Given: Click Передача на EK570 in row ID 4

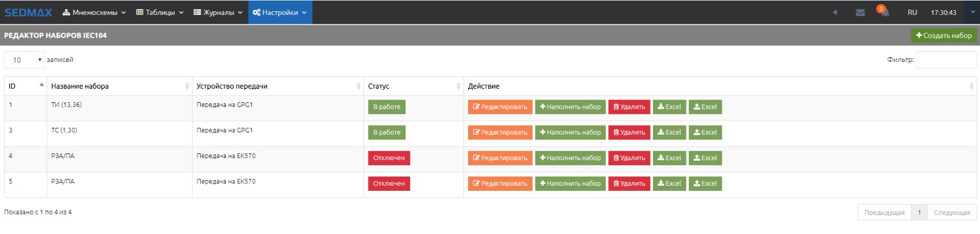Looking at the screenshot, I should [226, 156].
